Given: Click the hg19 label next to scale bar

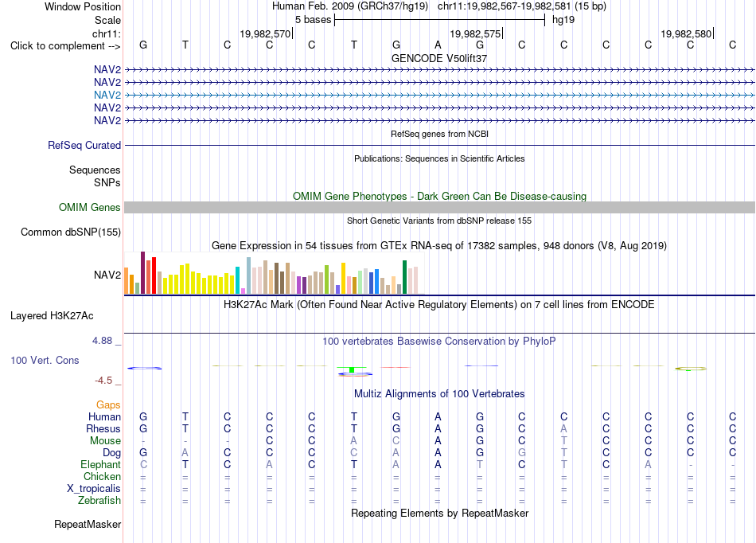Looking at the screenshot, I should click(563, 20).
